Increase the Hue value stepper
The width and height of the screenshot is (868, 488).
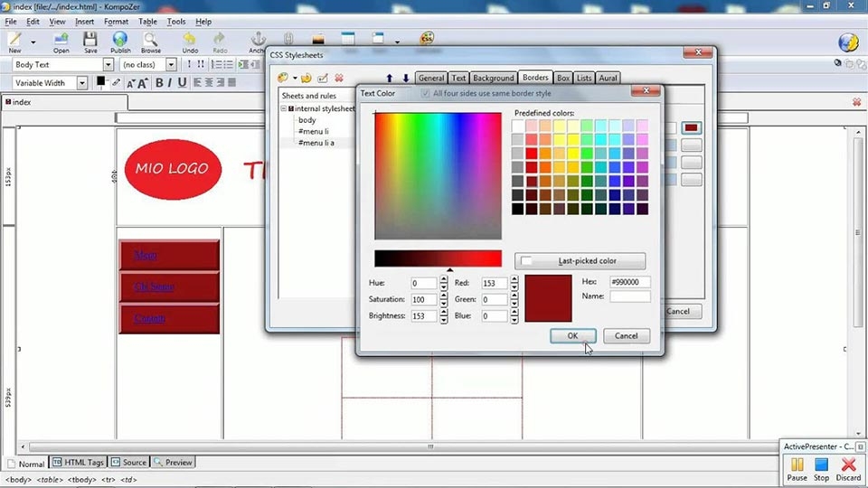pyautogui.click(x=443, y=279)
